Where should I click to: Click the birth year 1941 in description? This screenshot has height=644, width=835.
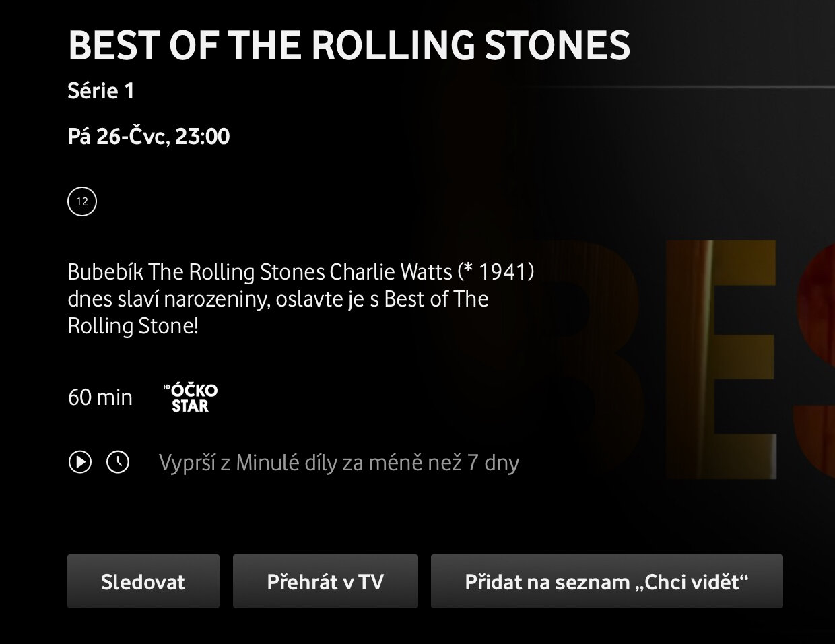pyautogui.click(x=504, y=272)
